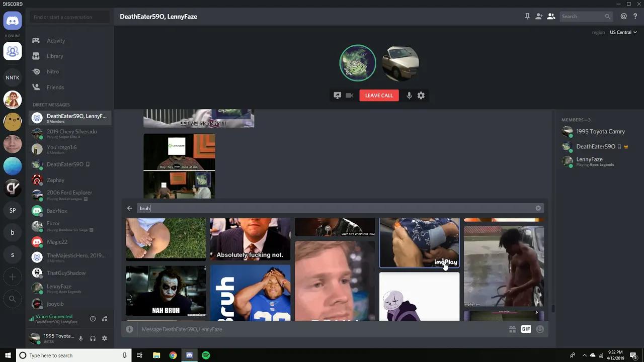Screen dimensions: 644x362
Task: Click 1995 Toyota Camry in members list
Action: (x=598, y=132)
